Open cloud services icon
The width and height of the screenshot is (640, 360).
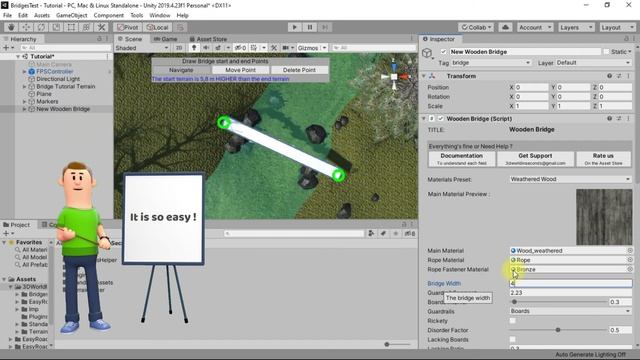(x=505, y=27)
